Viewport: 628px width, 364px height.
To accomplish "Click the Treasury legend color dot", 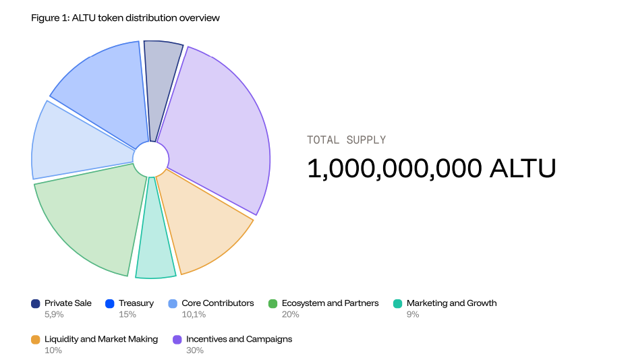I will (x=110, y=304).
